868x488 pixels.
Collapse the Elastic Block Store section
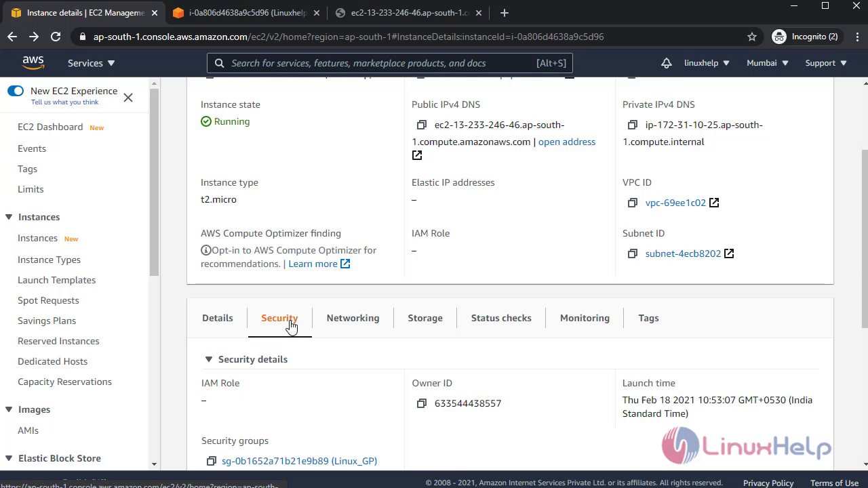[9, 458]
